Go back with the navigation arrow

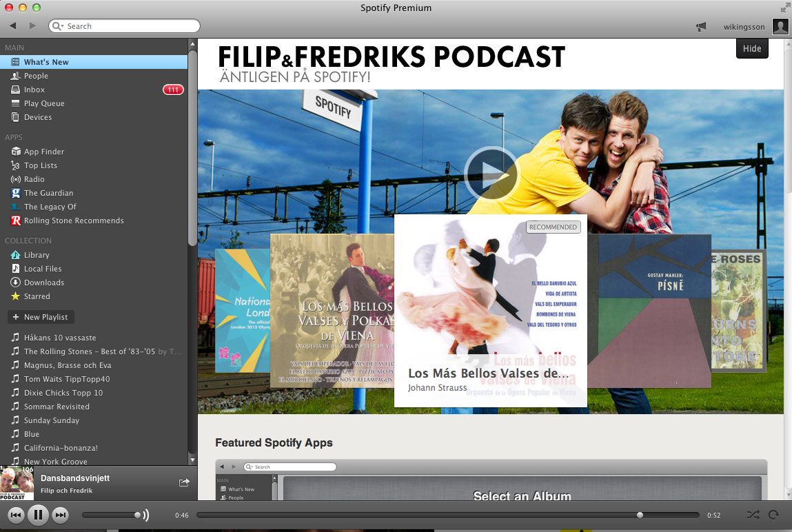(13, 25)
